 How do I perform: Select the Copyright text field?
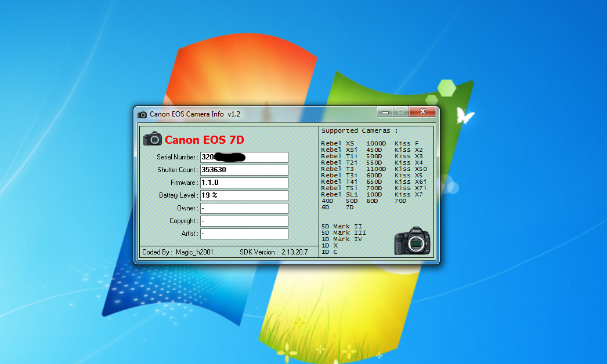(244, 221)
